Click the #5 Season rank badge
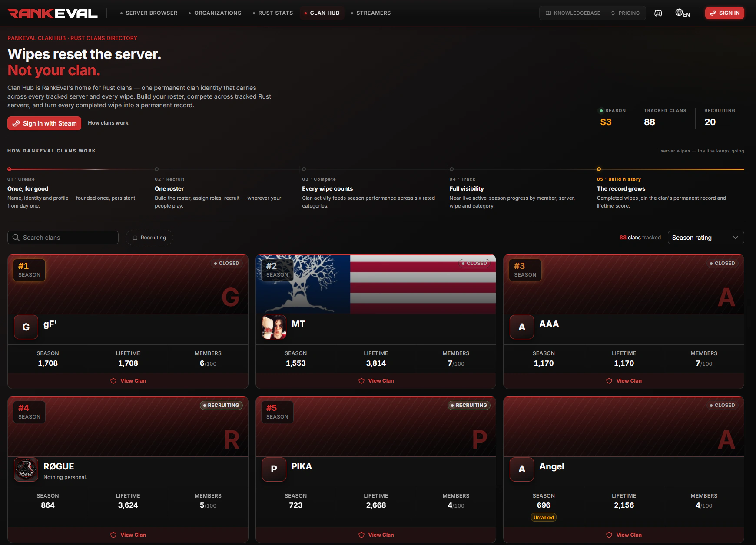The height and width of the screenshot is (545, 756). [277, 412]
